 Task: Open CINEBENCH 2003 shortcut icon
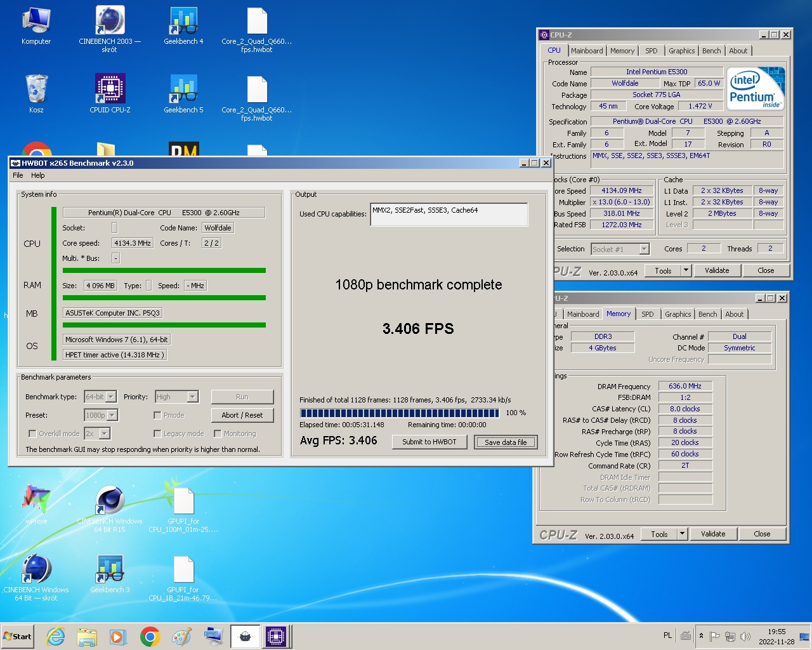(110, 29)
